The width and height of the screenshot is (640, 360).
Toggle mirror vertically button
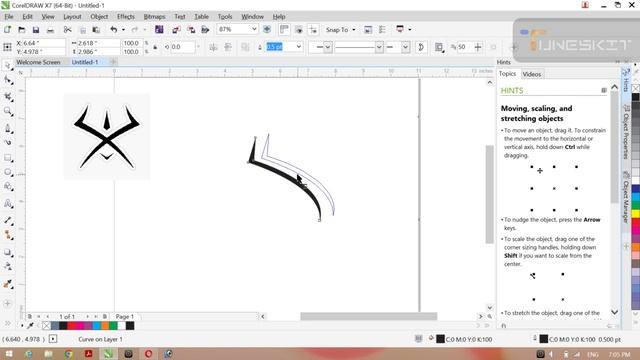[228, 47]
